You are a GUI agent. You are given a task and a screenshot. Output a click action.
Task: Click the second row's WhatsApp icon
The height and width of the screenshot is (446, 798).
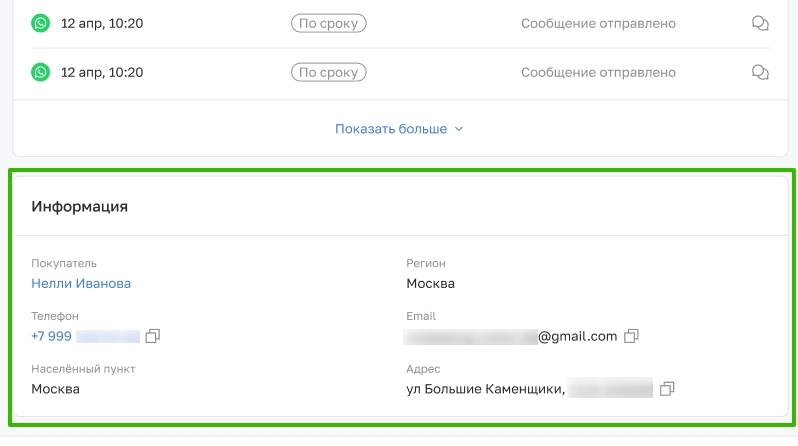point(40,72)
